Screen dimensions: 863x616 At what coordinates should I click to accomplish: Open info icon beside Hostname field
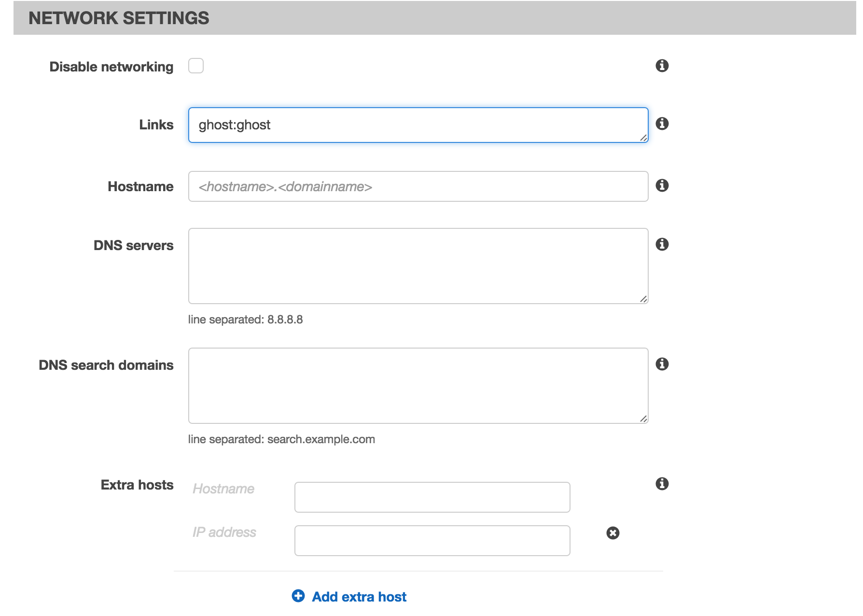coord(662,185)
